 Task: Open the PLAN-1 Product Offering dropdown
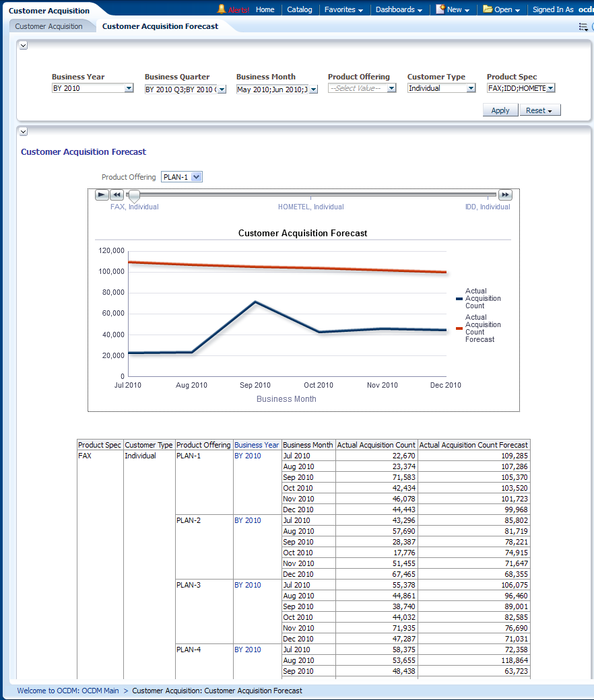[196, 177]
